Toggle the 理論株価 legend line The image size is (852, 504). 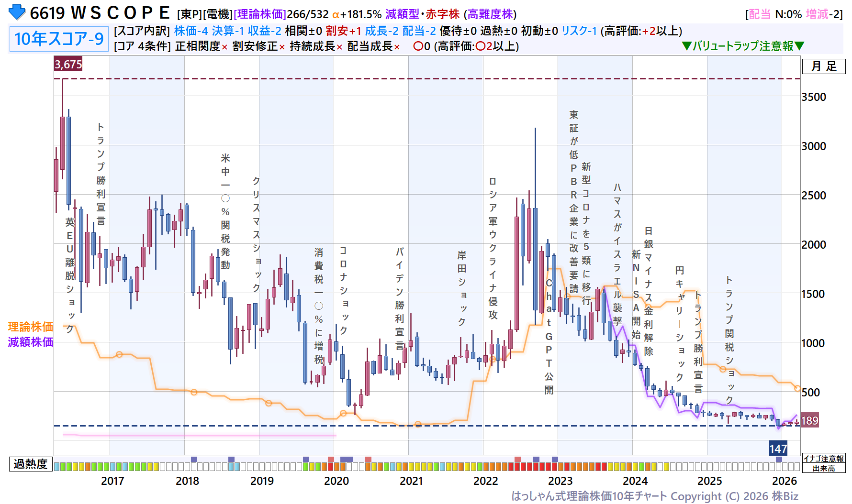coord(30,327)
